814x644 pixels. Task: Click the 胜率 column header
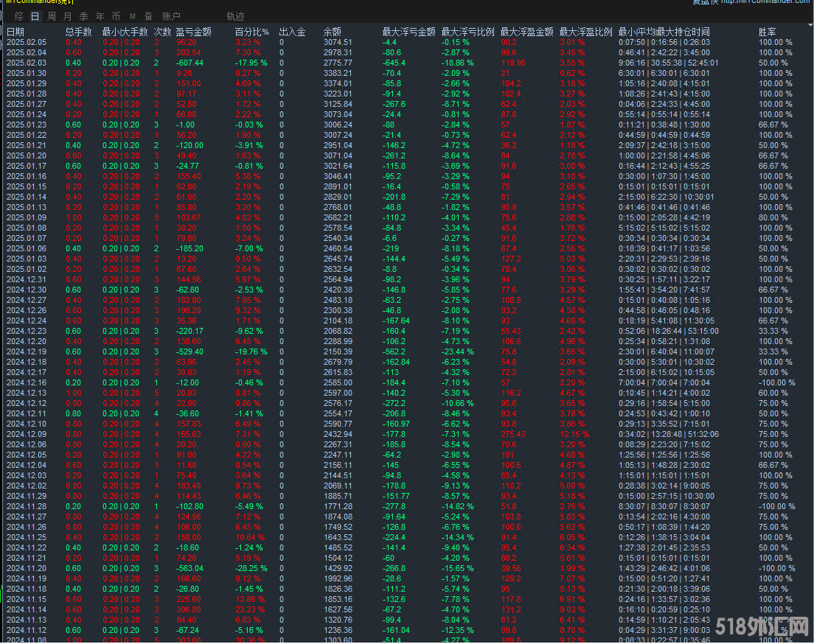click(x=767, y=32)
